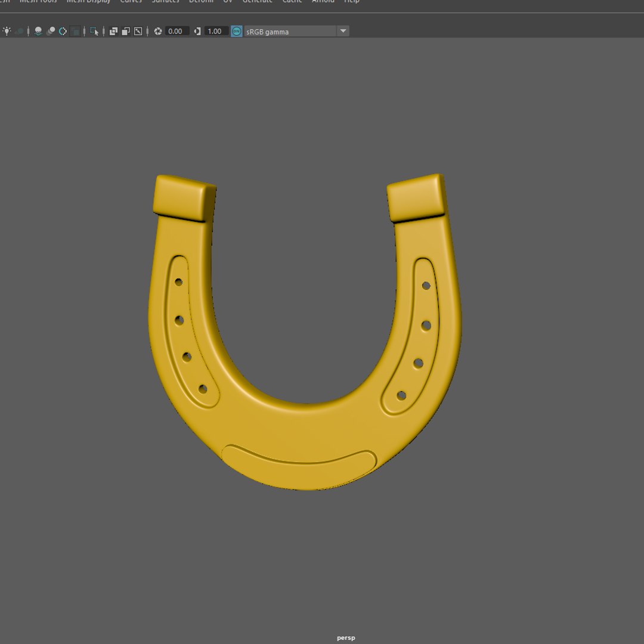Toggle the X-Ray display icon
Viewport: 644px width, 644px height.
pyautogui.click(x=113, y=31)
